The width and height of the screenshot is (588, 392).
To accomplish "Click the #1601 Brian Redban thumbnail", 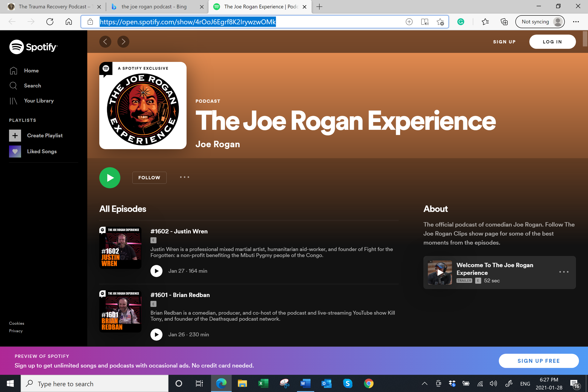I will coord(120,311).
